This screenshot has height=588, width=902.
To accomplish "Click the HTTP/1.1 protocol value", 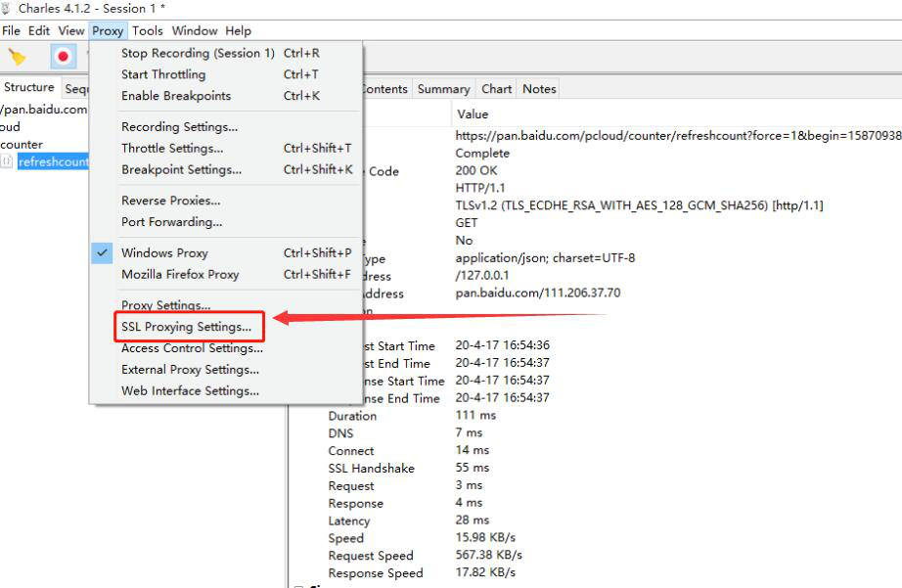I will point(480,188).
